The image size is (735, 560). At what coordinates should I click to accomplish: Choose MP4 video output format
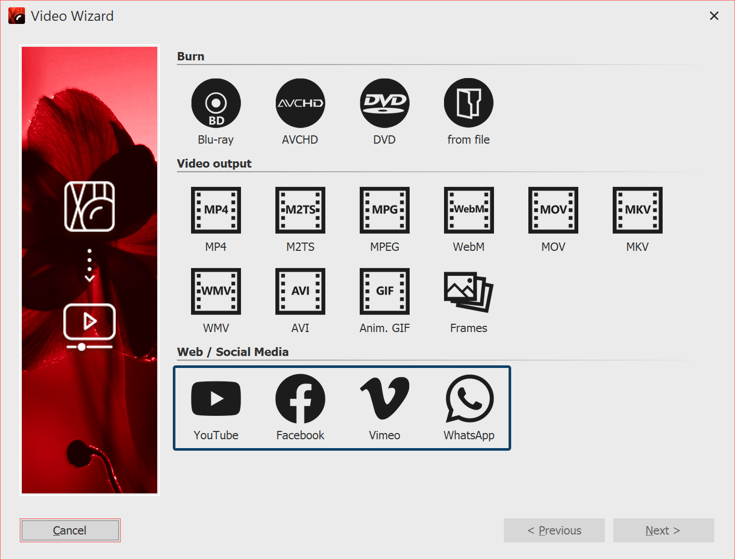[x=216, y=210]
